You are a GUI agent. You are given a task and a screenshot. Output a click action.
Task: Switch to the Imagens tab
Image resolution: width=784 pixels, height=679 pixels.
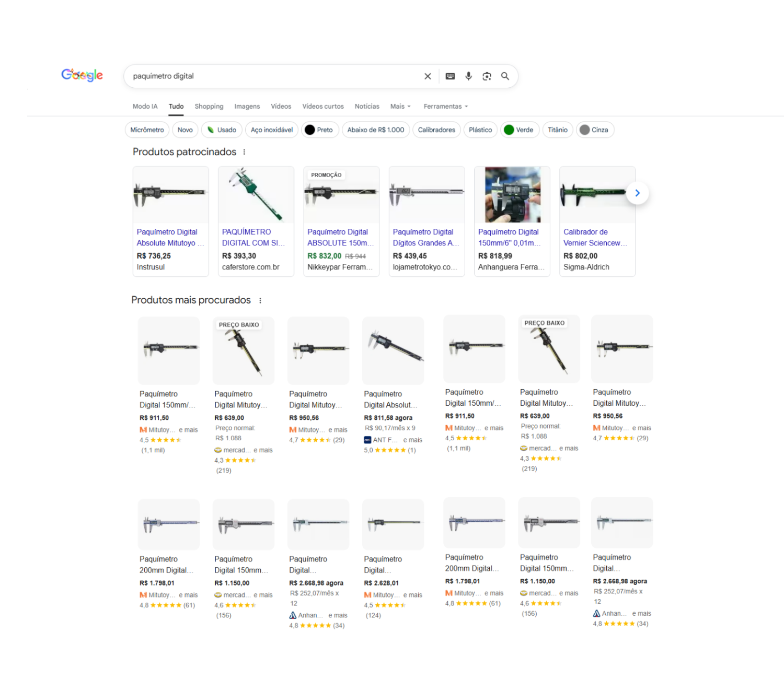247,106
